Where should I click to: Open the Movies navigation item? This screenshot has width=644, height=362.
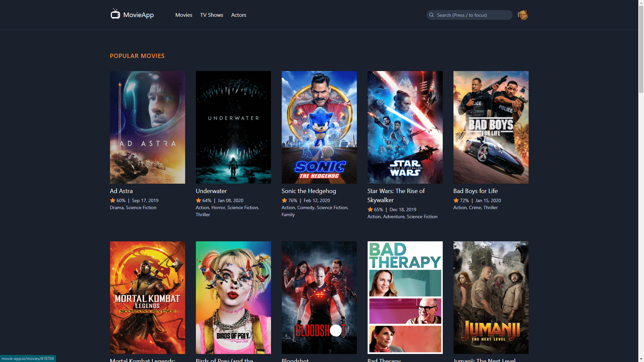[183, 15]
